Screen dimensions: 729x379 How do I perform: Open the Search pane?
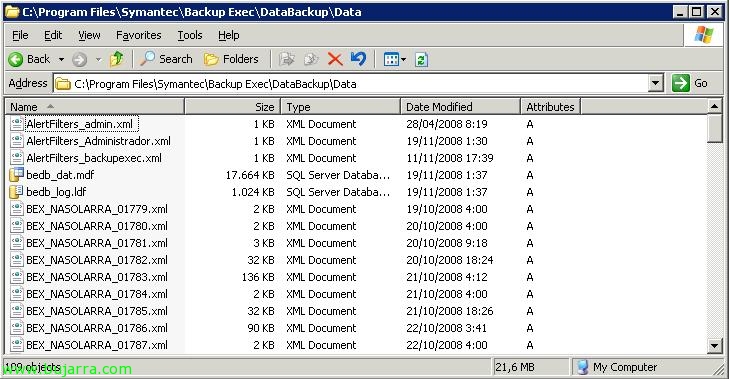[166, 59]
